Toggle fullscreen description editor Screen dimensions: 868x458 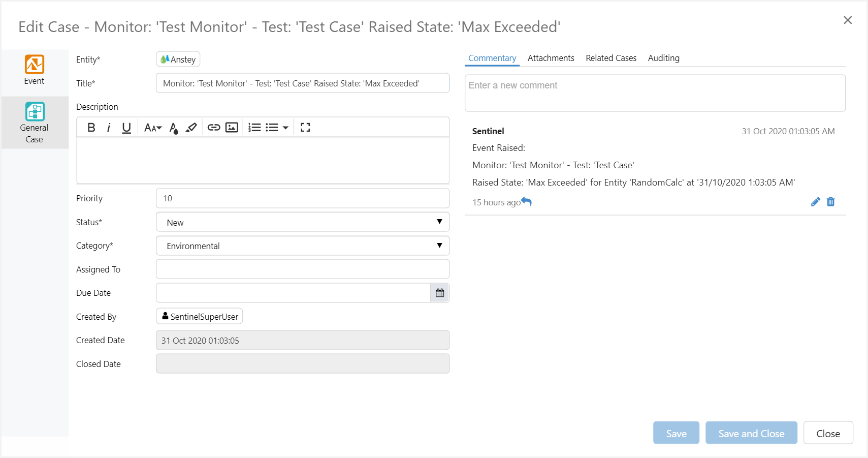pos(305,128)
